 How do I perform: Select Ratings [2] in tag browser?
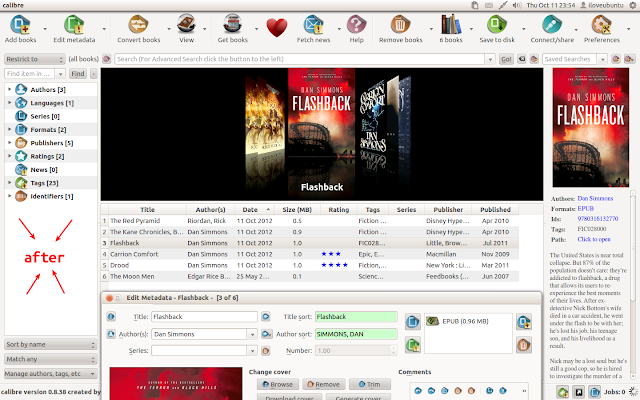coord(47,156)
